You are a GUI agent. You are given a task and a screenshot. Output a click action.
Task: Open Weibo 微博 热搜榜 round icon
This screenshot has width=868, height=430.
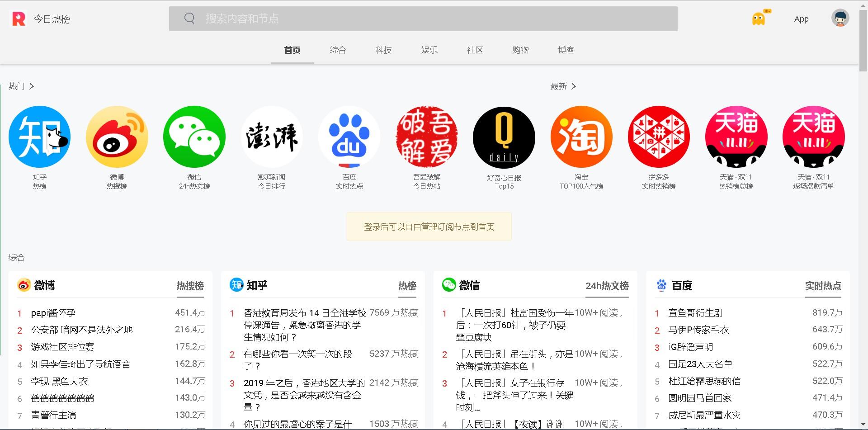pos(117,137)
